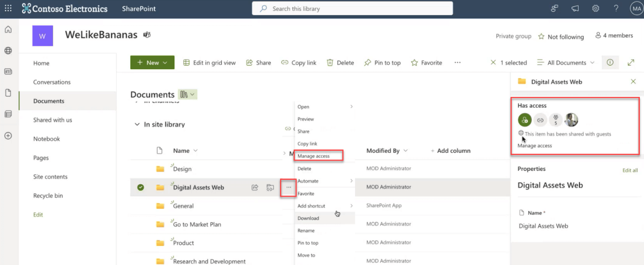Image resolution: width=644 pixels, height=265 pixels.
Task: Collapse the In site library section
Action: point(137,125)
